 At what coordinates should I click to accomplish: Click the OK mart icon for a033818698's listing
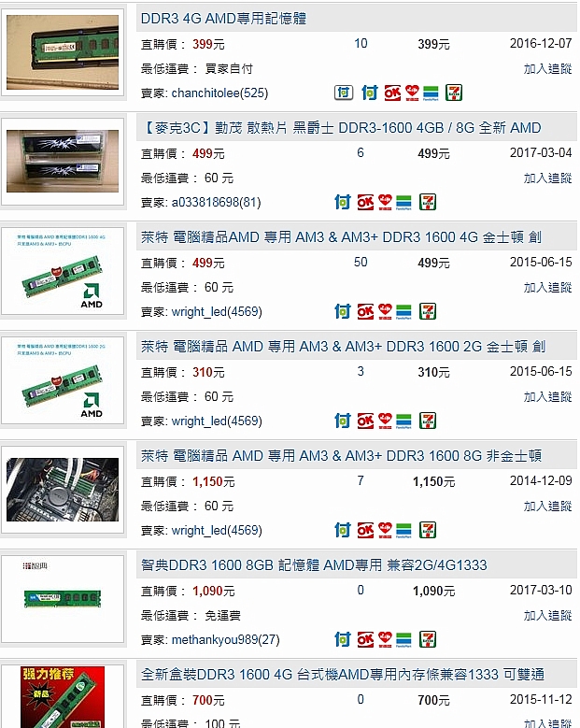pyautogui.click(x=365, y=203)
